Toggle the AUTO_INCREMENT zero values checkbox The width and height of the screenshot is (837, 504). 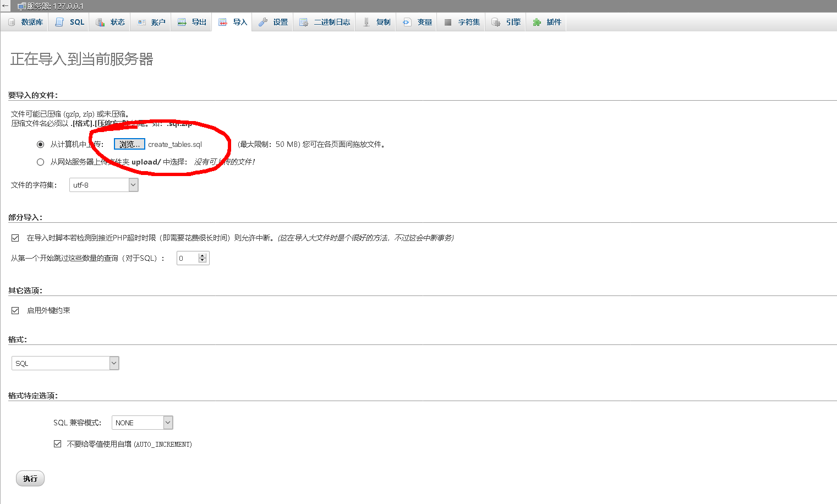tap(57, 443)
